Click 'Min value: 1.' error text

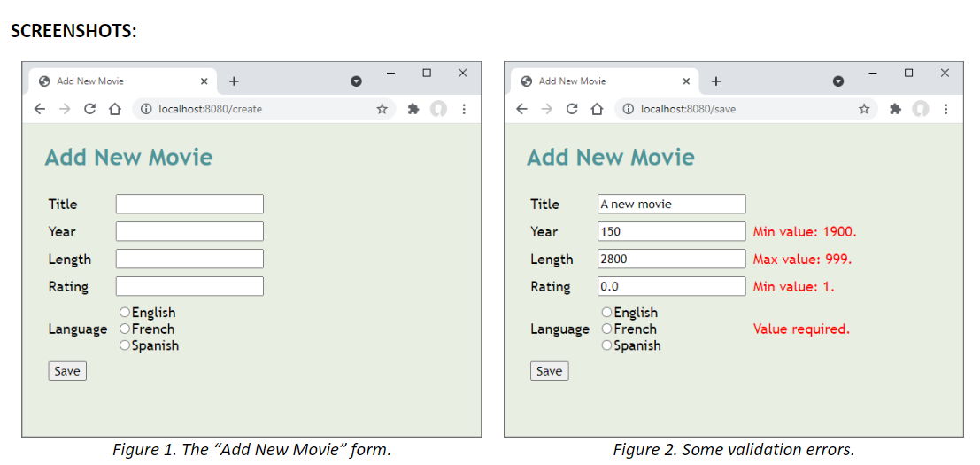(793, 287)
